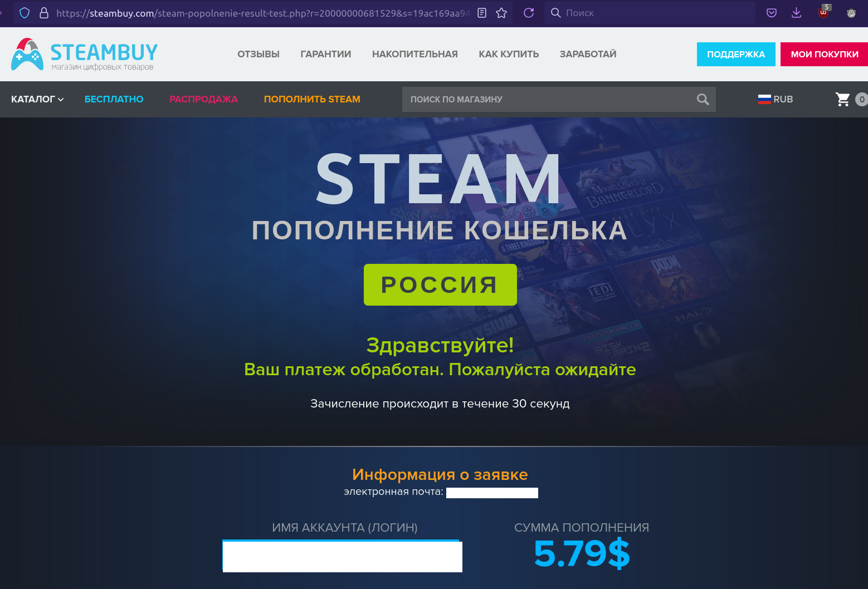Click the site security padlock icon
The height and width of the screenshot is (589, 868).
coord(44,13)
